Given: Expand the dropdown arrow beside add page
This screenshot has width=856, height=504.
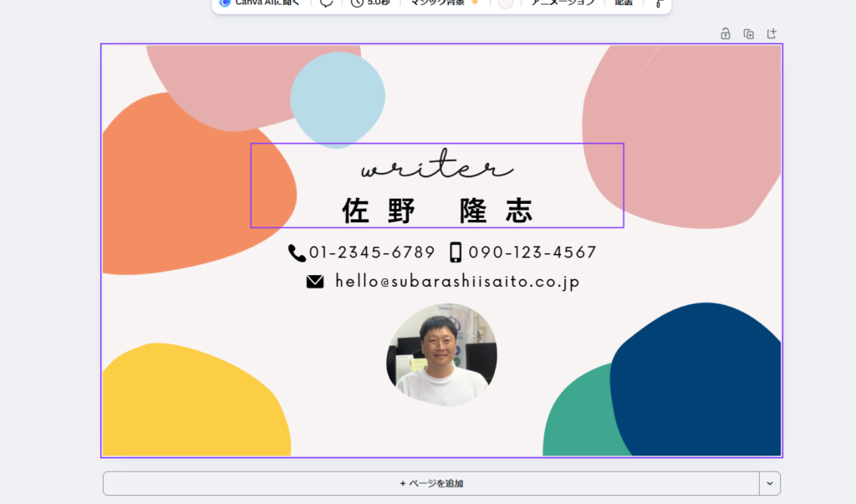Looking at the screenshot, I should point(770,483).
